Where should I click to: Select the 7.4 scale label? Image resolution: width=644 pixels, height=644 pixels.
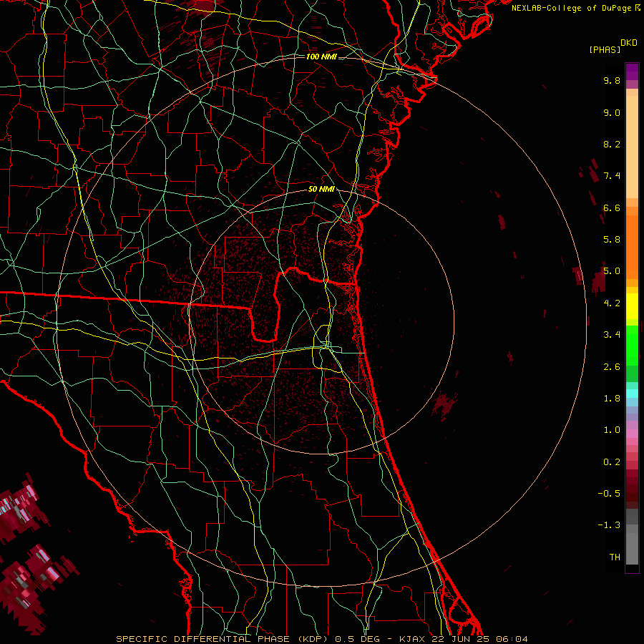coord(612,176)
